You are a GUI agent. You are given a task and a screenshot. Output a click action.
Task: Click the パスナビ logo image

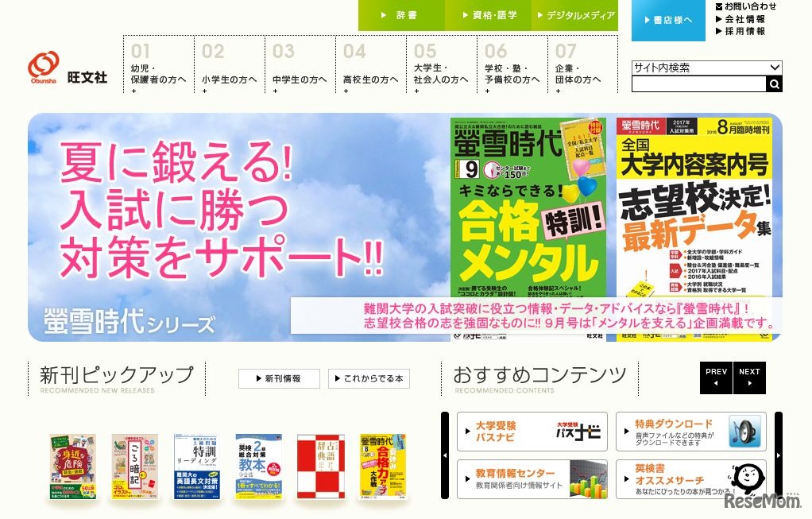click(x=578, y=431)
